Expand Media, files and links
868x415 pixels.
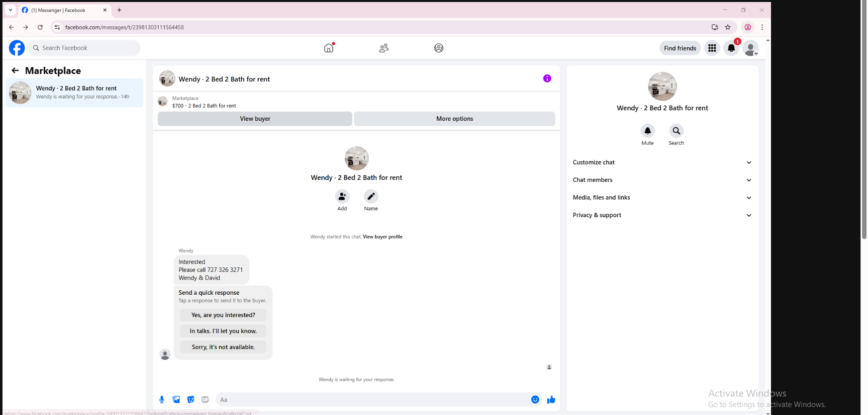(662, 198)
